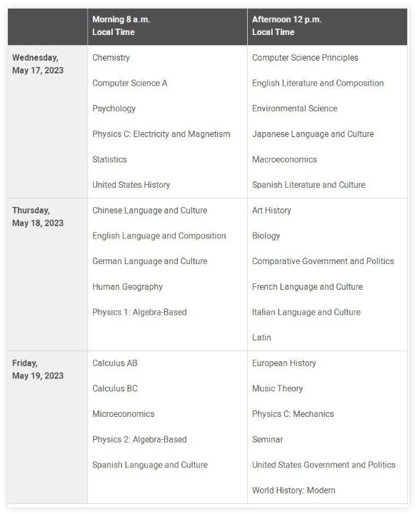Open Calculus BC exam link
Image resolution: width=420 pixels, height=514 pixels.
click(x=115, y=388)
